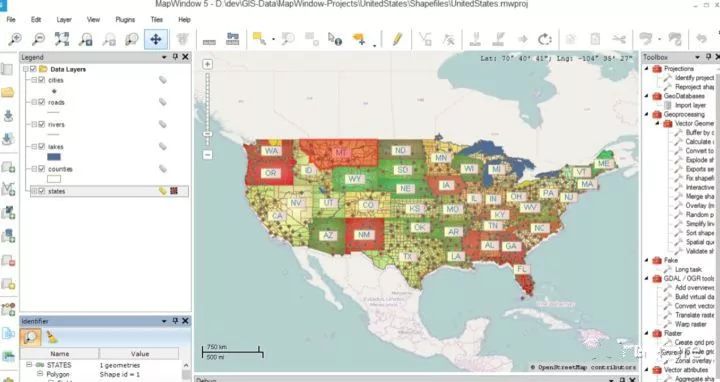Click the lakes blue color swatch
This screenshot has width=720, height=382.
pyautogui.click(x=54, y=157)
